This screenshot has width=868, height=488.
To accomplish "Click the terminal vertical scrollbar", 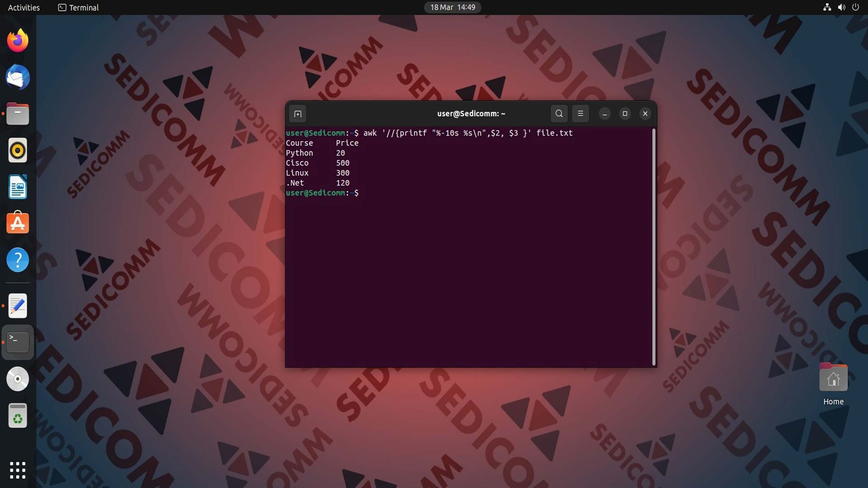I will coord(654,247).
